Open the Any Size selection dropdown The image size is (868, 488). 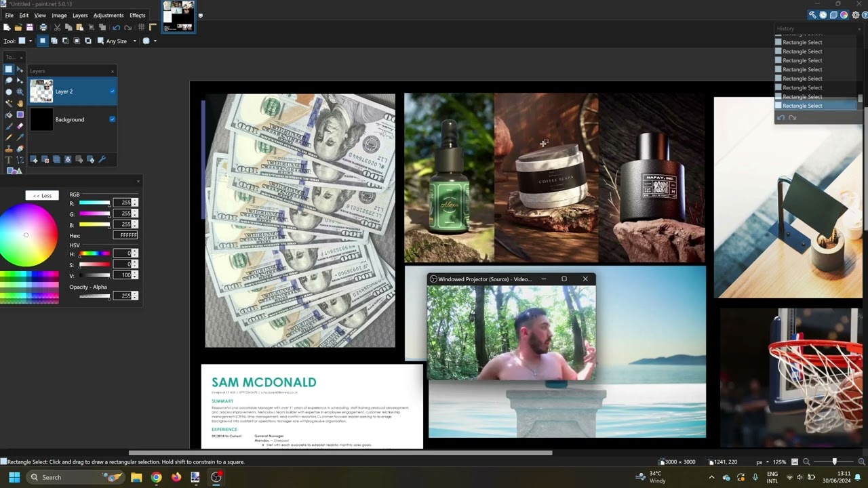coord(135,41)
